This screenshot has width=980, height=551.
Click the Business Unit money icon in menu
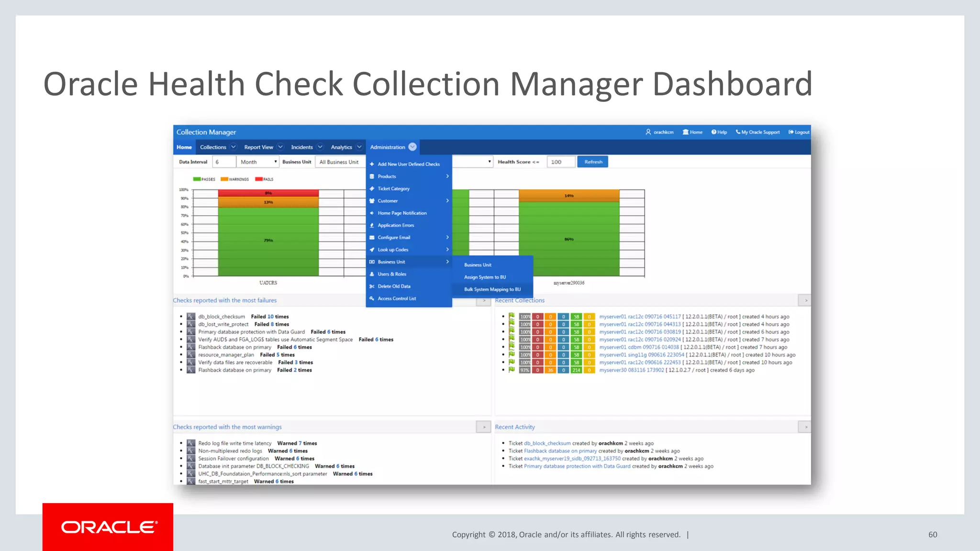coord(372,262)
